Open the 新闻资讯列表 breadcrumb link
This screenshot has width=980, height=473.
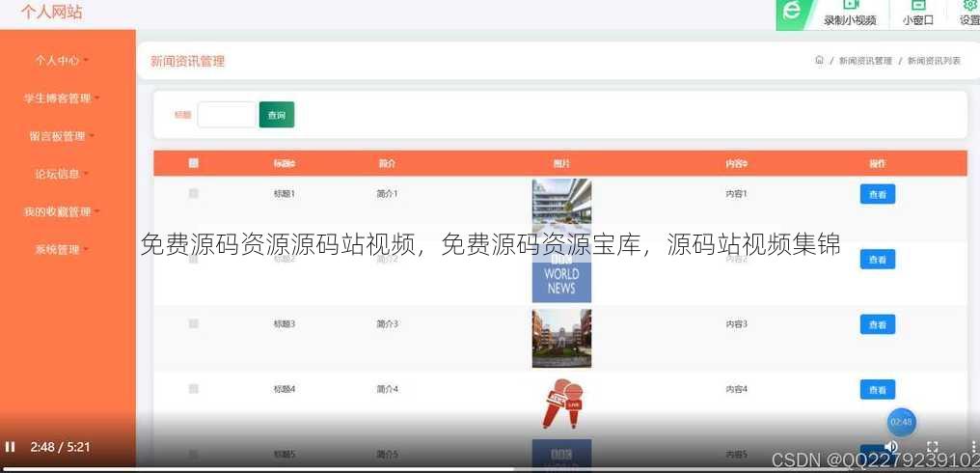[x=934, y=61]
